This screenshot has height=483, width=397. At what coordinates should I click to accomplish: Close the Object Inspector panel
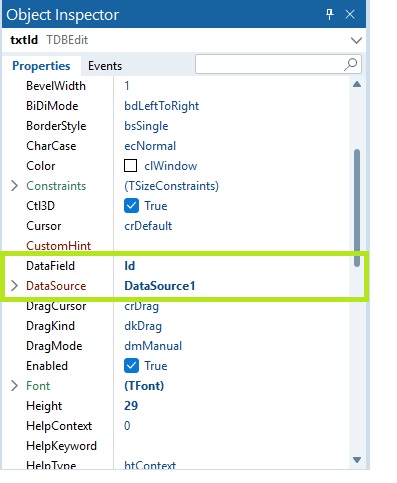350,14
